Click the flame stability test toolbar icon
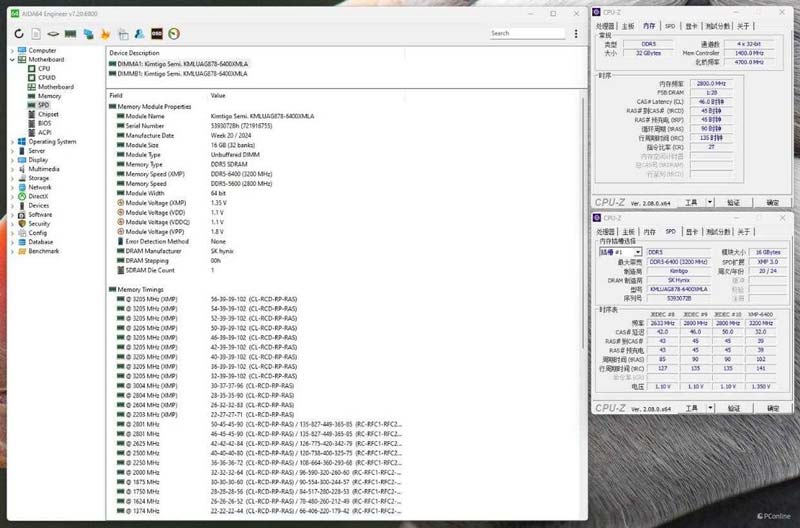Screen dimensions: 800x528 pos(106,34)
